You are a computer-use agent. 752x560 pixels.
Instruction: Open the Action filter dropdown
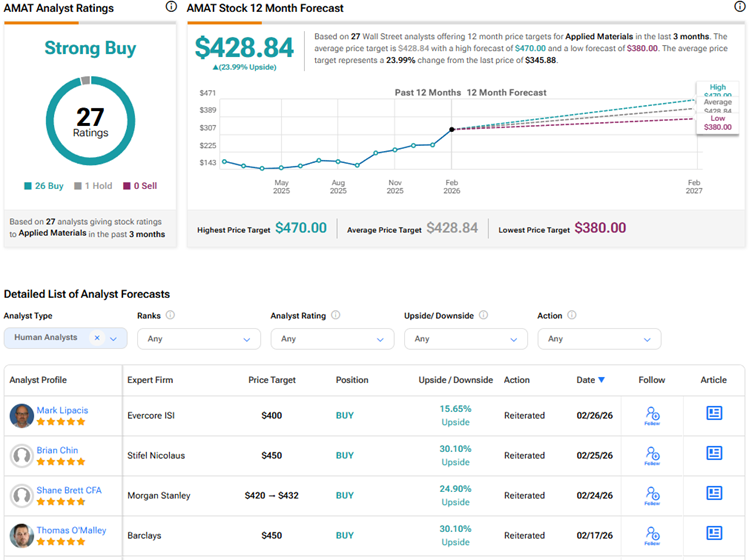[598, 339]
